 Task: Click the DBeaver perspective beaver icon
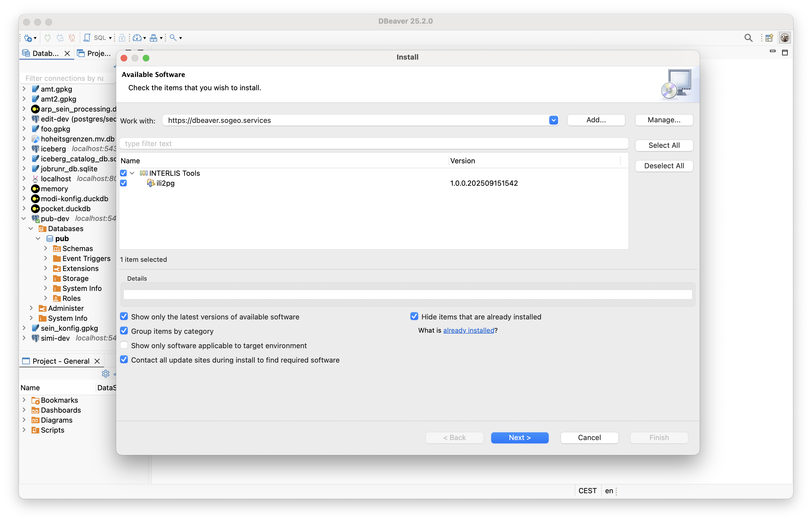point(785,38)
